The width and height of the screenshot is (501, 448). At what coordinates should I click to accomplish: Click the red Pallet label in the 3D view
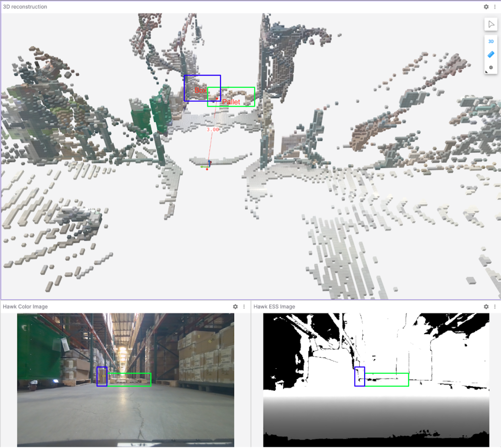tap(231, 102)
